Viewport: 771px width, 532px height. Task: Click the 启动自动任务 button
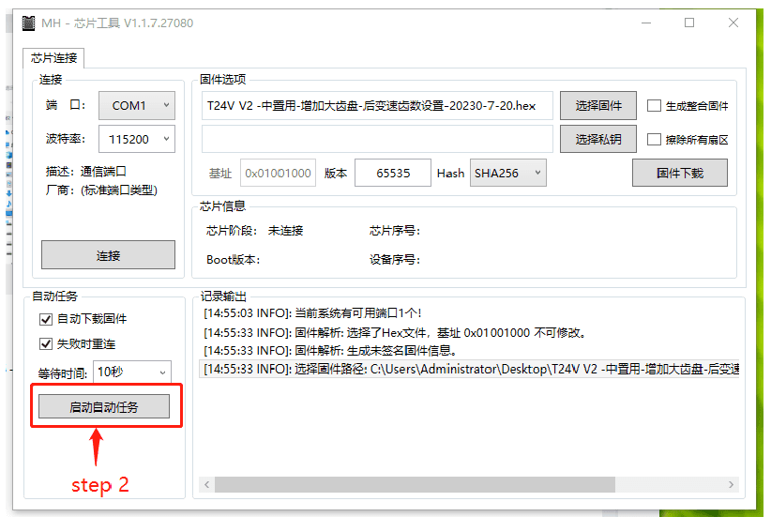click(x=104, y=406)
